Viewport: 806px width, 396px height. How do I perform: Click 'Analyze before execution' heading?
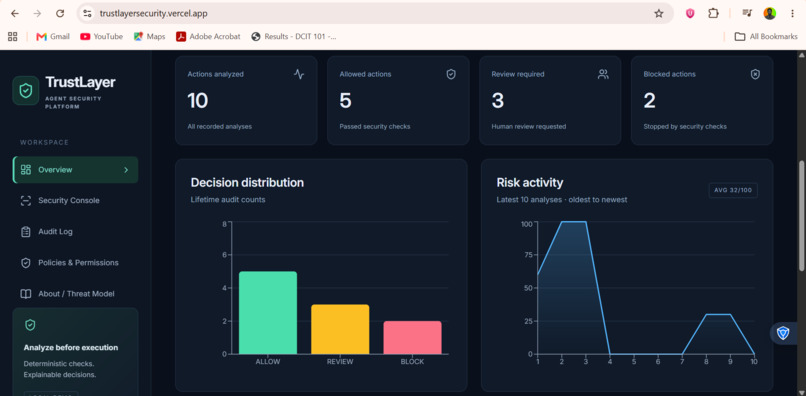[x=71, y=348]
